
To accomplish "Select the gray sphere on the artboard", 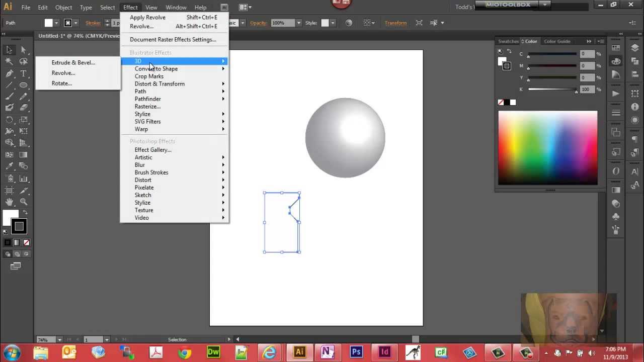I will tap(345, 138).
